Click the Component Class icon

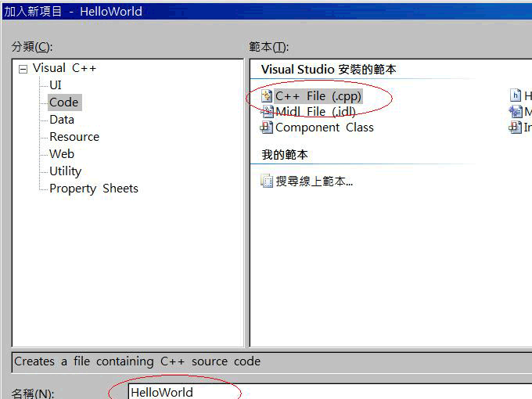[x=266, y=128]
